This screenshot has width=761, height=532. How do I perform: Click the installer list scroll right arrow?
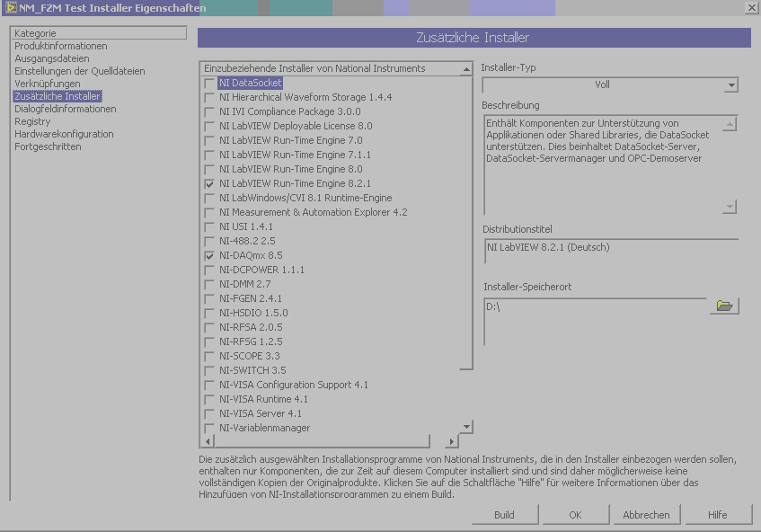451,441
